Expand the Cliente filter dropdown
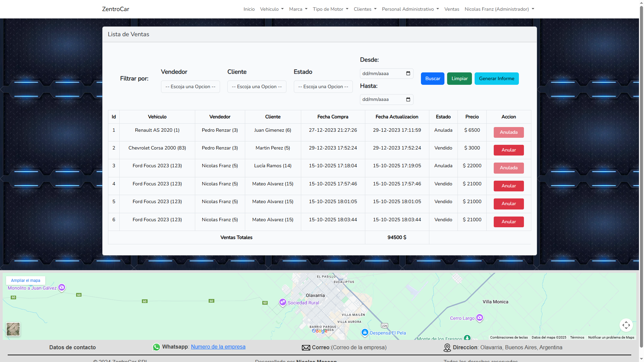Image resolution: width=644 pixels, height=362 pixels. 257,86
